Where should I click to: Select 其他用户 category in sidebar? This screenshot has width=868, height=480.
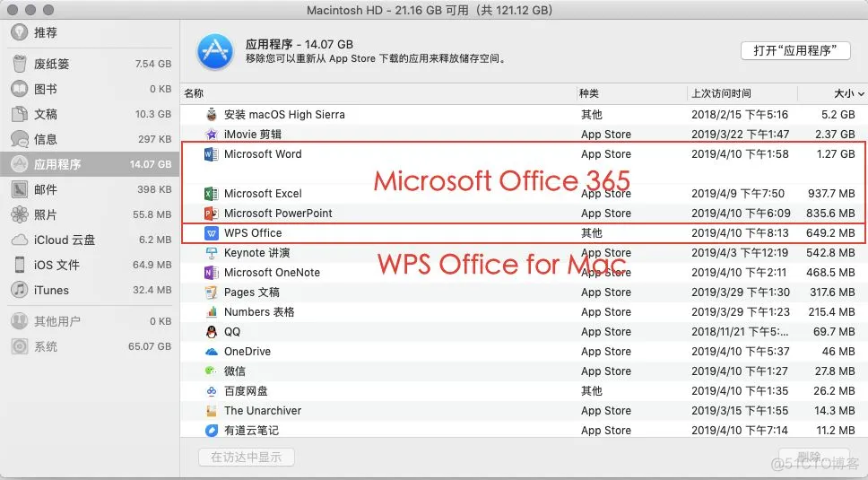90,321
